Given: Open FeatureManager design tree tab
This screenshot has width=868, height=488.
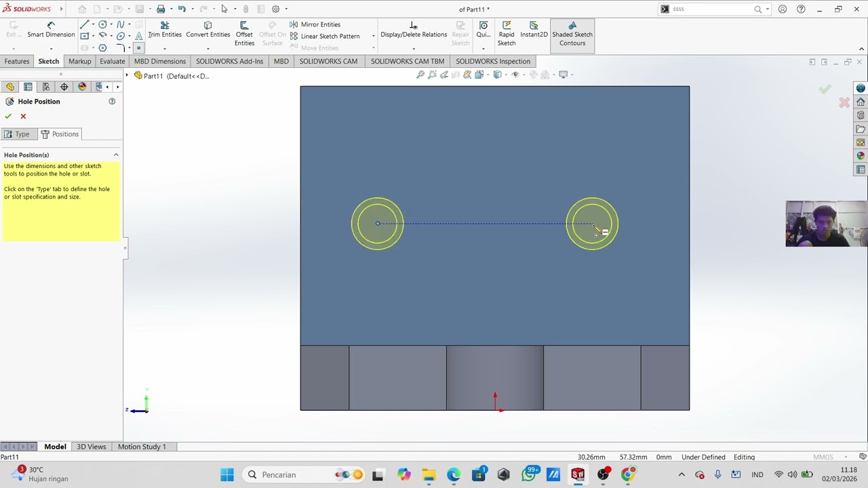Looking at the screenshot, I should (10, 87).
